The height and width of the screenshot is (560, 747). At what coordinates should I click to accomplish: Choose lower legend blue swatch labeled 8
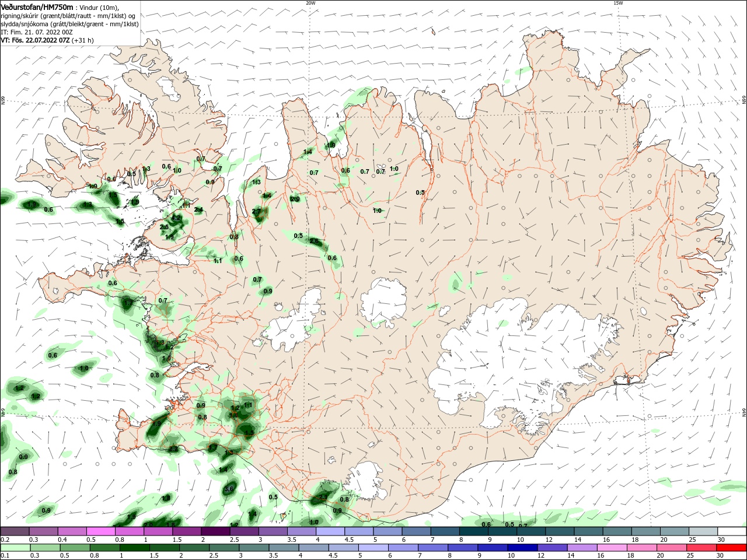tap(462, 548)
